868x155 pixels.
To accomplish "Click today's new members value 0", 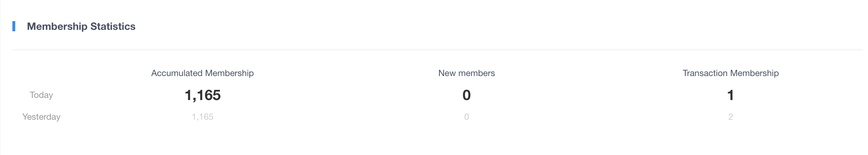I will point(466,95).
